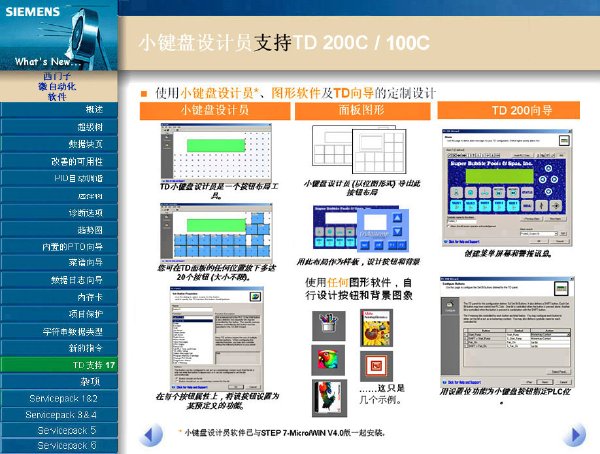Click caption 用此布局作为样板，设计按钮和背景
This screenshot has height=454, width=600.
[x=358, y=262]
